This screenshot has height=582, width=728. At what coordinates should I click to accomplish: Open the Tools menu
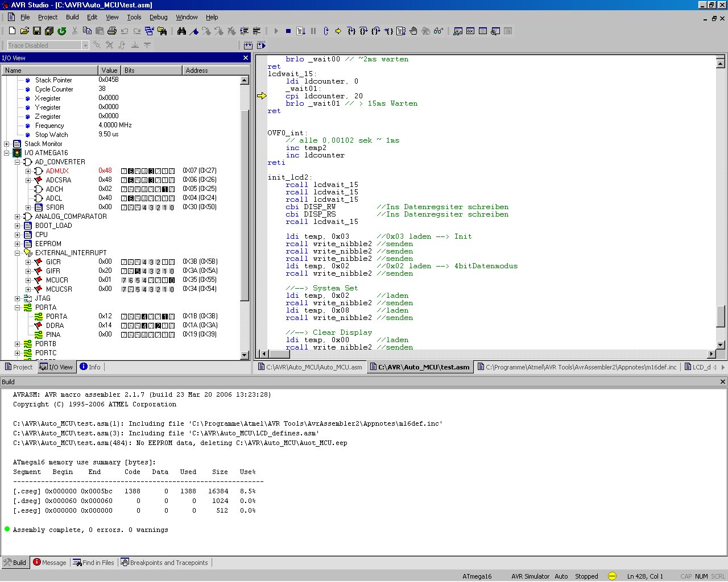coord(134,17)
